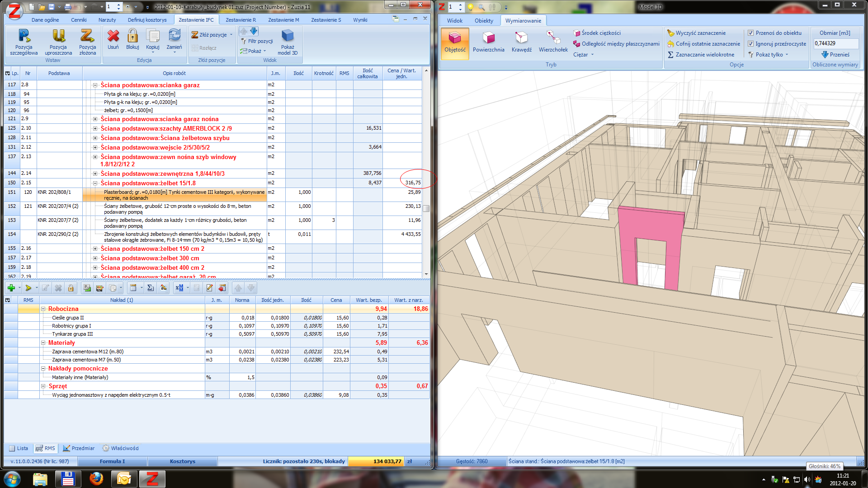Select Objętość measuring mode
Screen dimensions: 868x488
[455, 43]
